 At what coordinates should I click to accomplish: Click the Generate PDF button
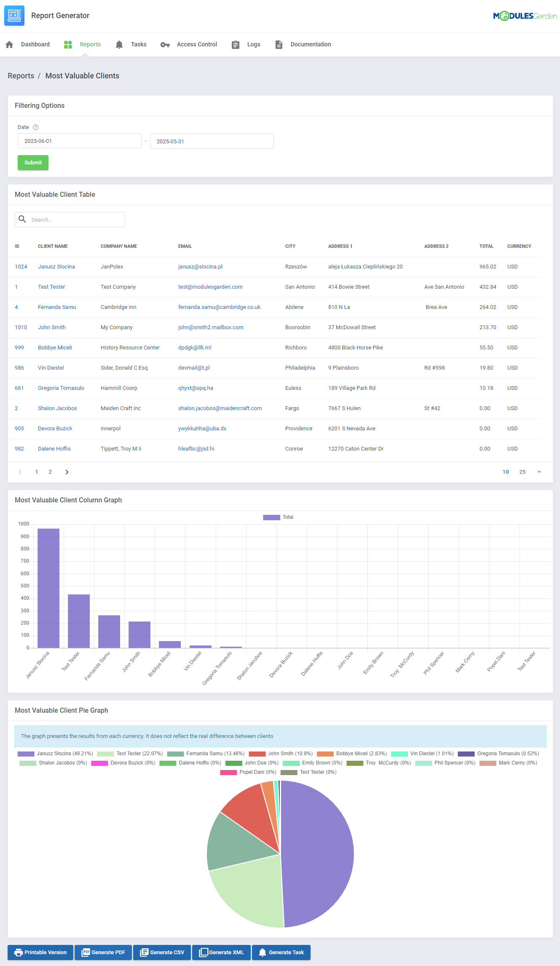(x=104, y=953)
